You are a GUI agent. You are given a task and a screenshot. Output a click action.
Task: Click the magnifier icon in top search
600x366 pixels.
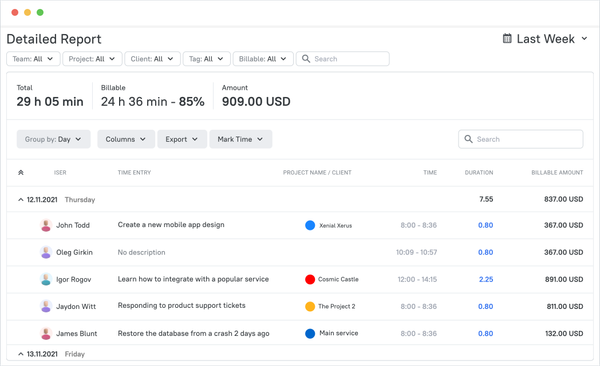pos(306,59)
